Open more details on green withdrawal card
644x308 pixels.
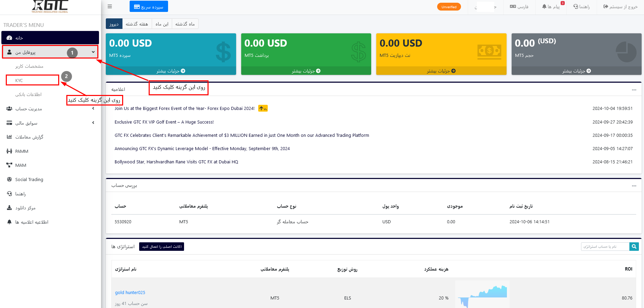tap(306, 71)
